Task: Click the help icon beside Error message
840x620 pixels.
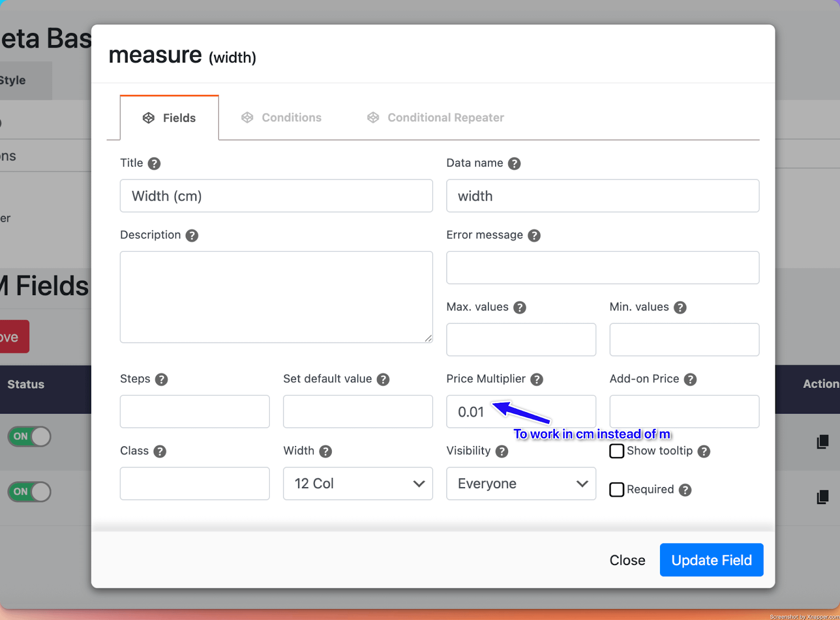Action: [x=534, y=235]
